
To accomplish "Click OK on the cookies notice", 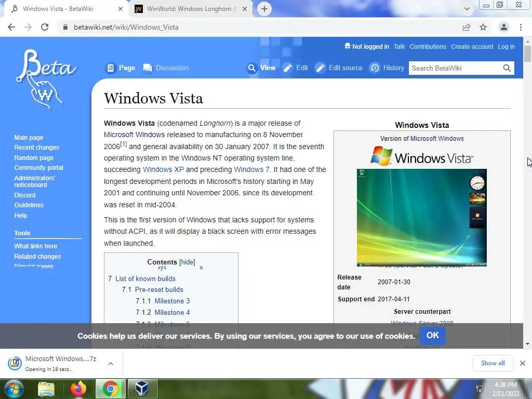I will 433,335.
